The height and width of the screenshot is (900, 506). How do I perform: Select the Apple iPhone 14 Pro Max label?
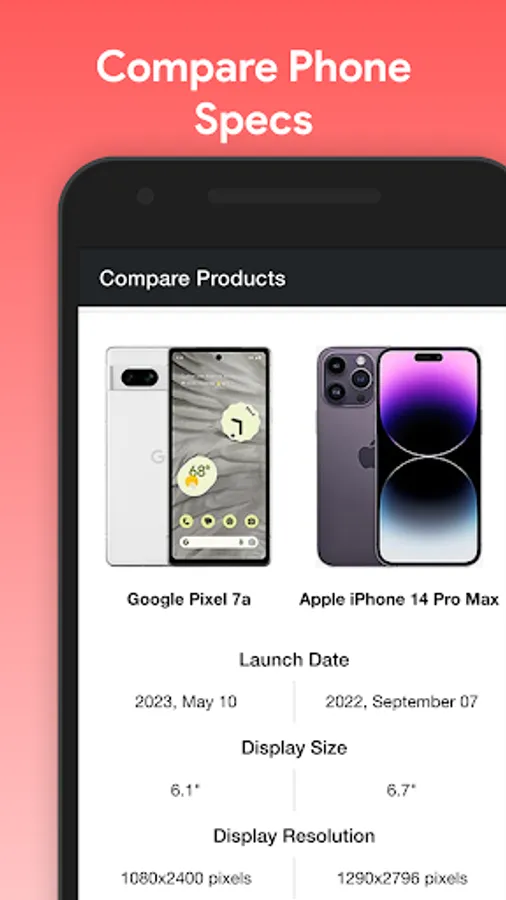399,600
